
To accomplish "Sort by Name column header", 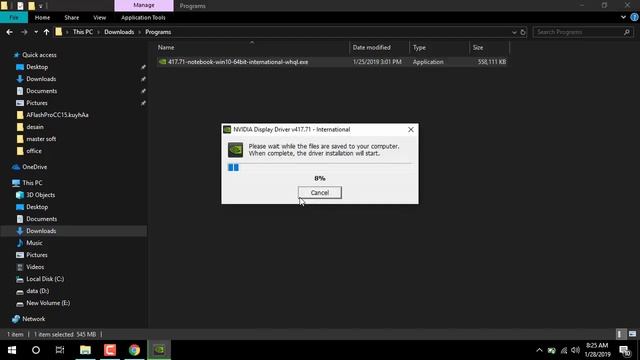I will [x=253, y=47].
